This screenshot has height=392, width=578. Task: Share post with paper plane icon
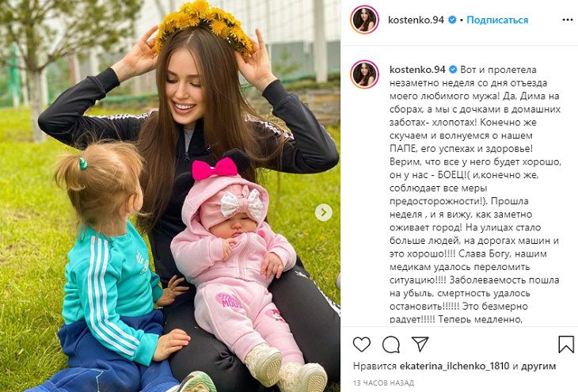click(420, 344)
